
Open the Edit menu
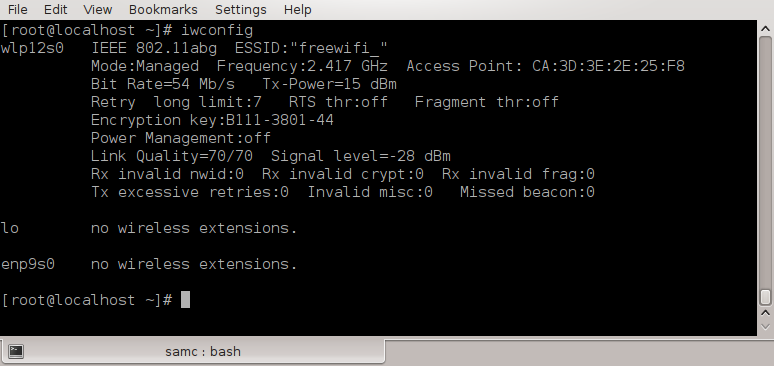click(55, 9)
